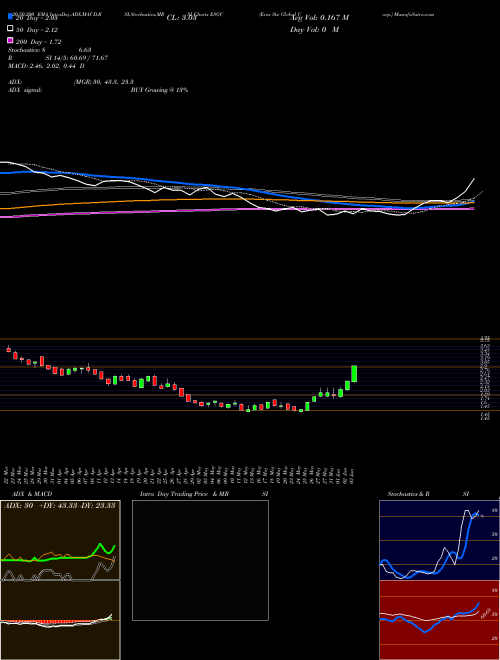Click the white 50 Day EMA legend swatch
Viewport: 500px width, 660px height.
pos(10,29)
